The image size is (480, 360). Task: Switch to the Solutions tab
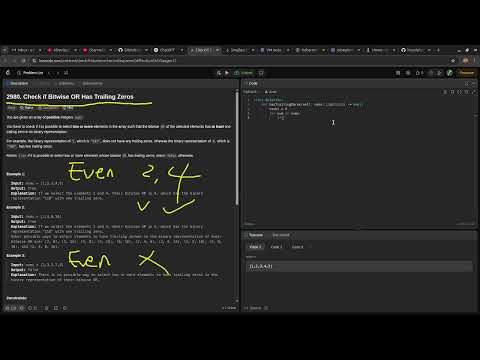click(x=66, y=83)
